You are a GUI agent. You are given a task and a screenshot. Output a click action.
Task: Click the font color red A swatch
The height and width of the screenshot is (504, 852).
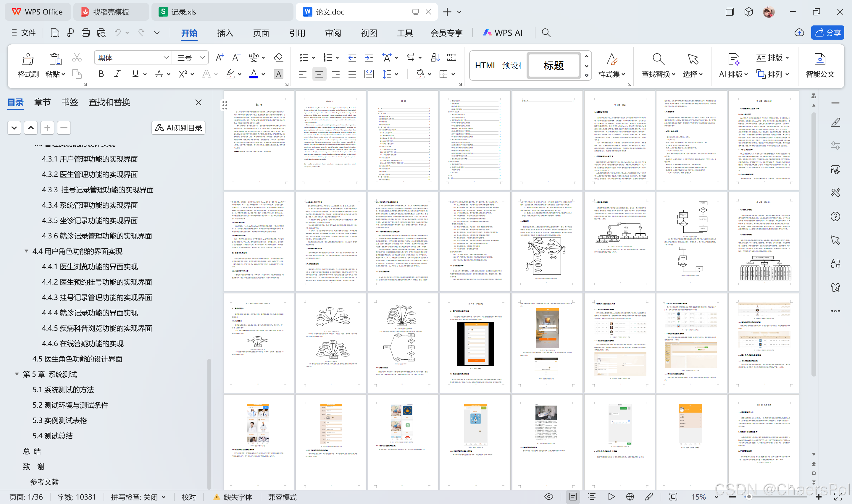(x=254, y=74)
